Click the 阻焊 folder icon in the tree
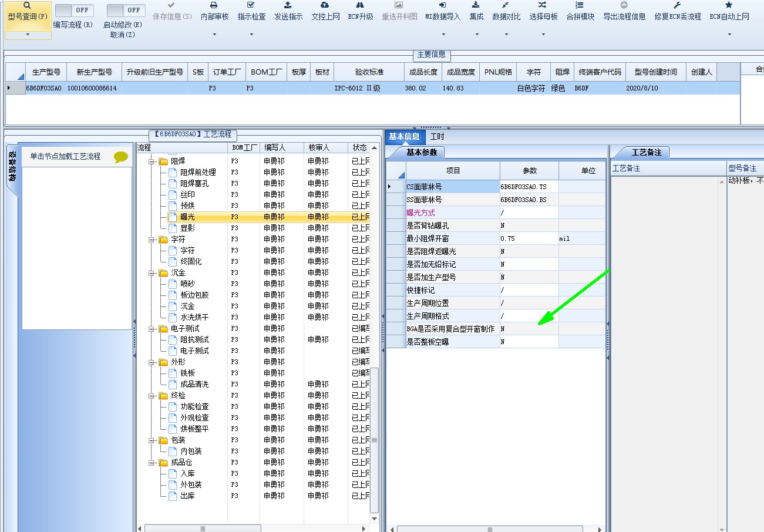The height and width of the screenshot is (532, 764). pyautogui.click(x=163, y=161)
